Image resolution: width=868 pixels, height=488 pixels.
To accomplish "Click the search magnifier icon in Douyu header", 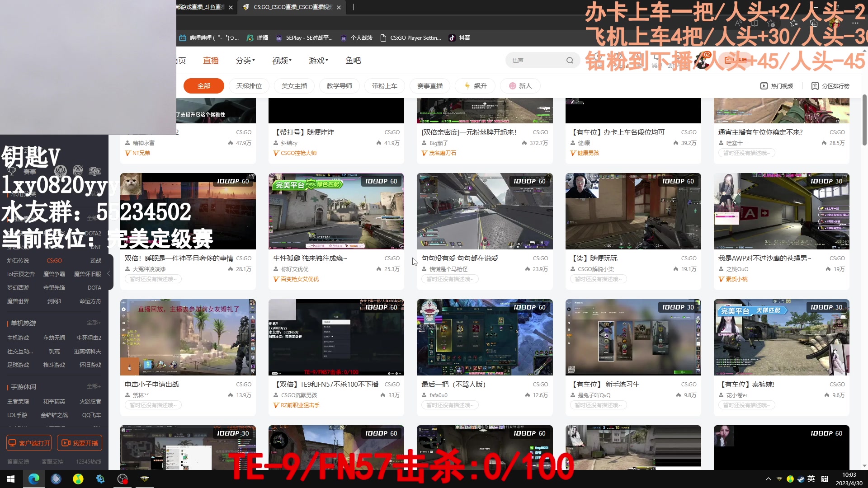I will [570, 61].
